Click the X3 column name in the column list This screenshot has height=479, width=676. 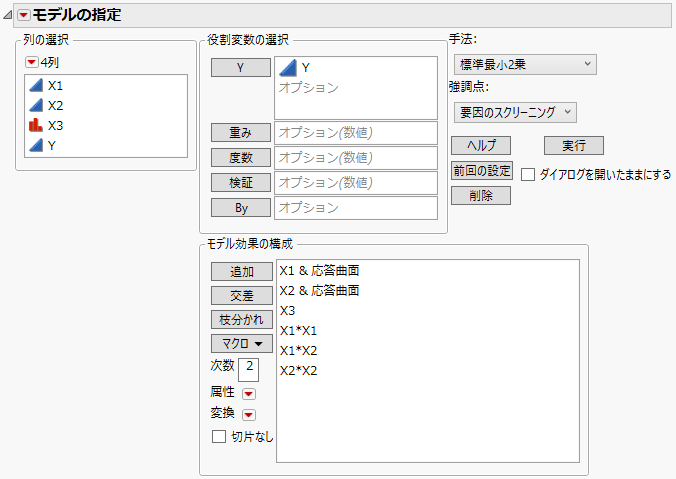tap(55, 125)
